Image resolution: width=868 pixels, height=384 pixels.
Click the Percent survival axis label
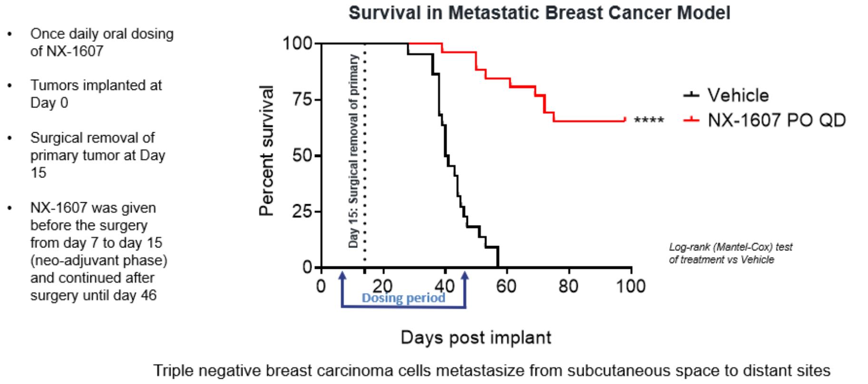click(x=267, y=151)
